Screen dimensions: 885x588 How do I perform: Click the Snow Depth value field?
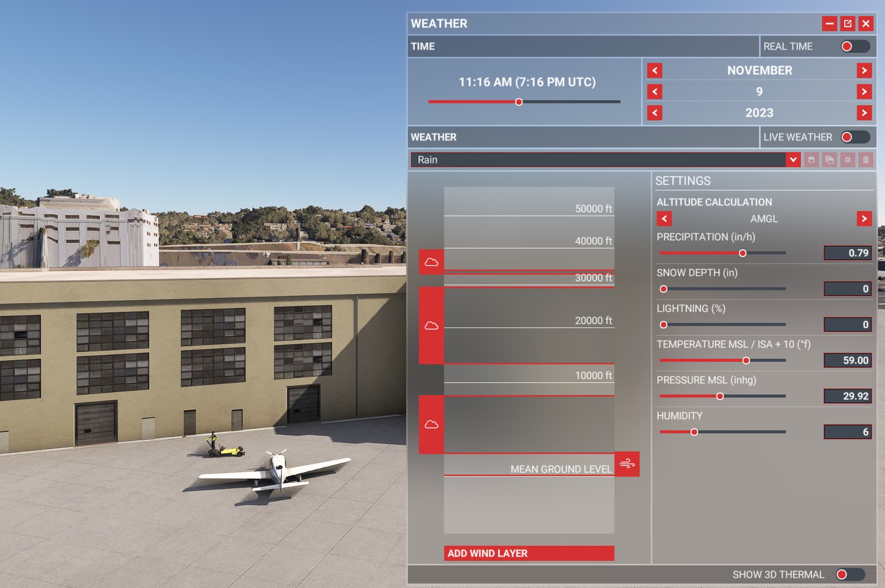[x=848, y=289]
